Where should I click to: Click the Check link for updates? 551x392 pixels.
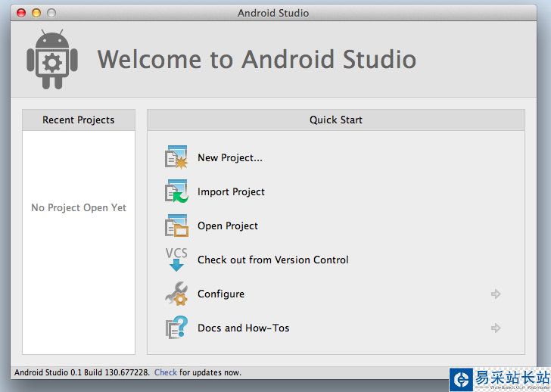point(166,372)
